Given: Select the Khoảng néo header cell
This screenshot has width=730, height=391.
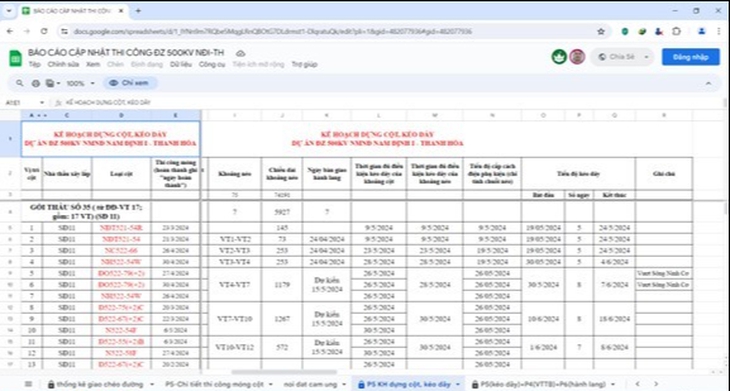Looking at the screenshot, I should (x=235, y=174).
